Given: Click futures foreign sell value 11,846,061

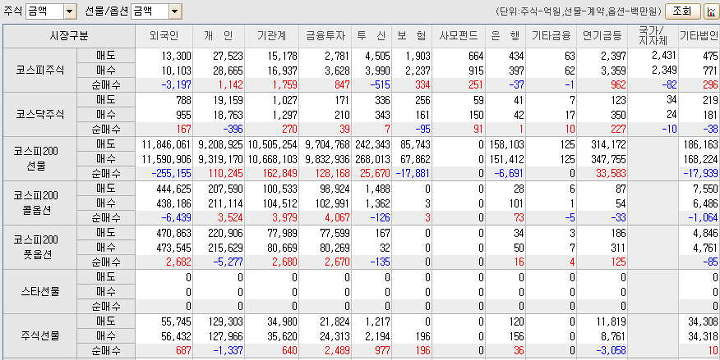Looking at the screenshot, I should pos(166,144).
